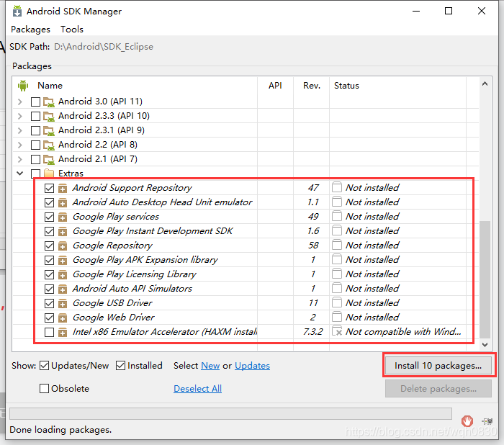Screen dimensions: 504x445
Task: Click the API column header
Action: click(275, 86)
